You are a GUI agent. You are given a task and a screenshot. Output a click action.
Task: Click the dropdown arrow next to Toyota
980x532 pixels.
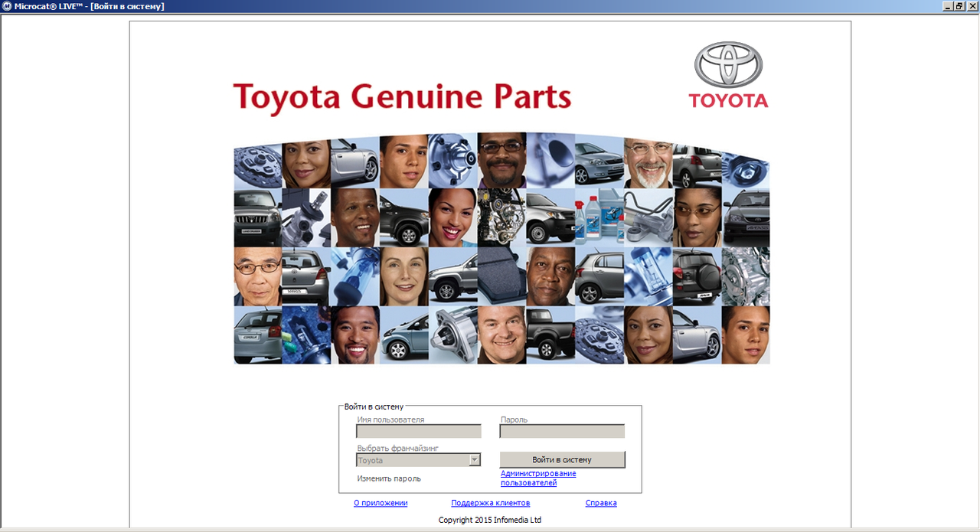[475, 459]
